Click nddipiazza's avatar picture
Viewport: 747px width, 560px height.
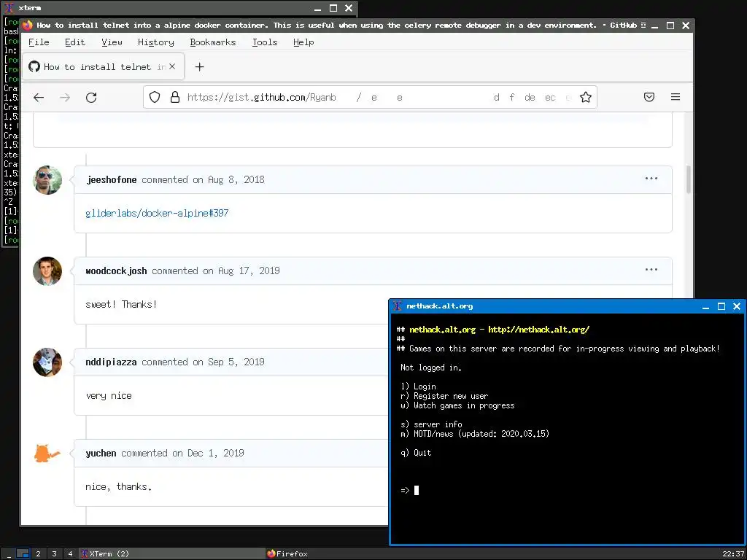point(47,362)
